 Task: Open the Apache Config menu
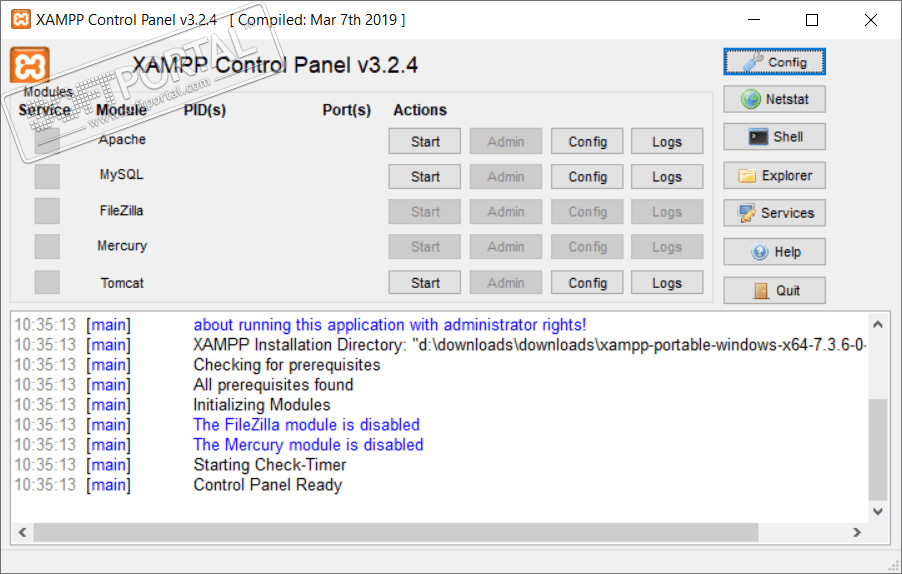(x=587, y=141)
